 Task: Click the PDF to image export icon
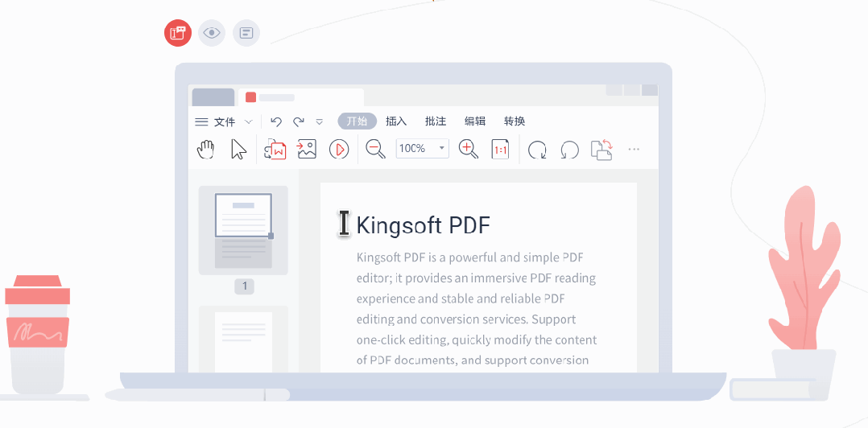307,150
